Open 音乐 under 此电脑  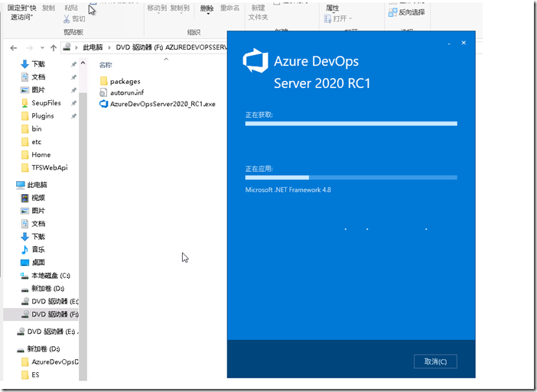pyautogui.click(x=38, y=250)
